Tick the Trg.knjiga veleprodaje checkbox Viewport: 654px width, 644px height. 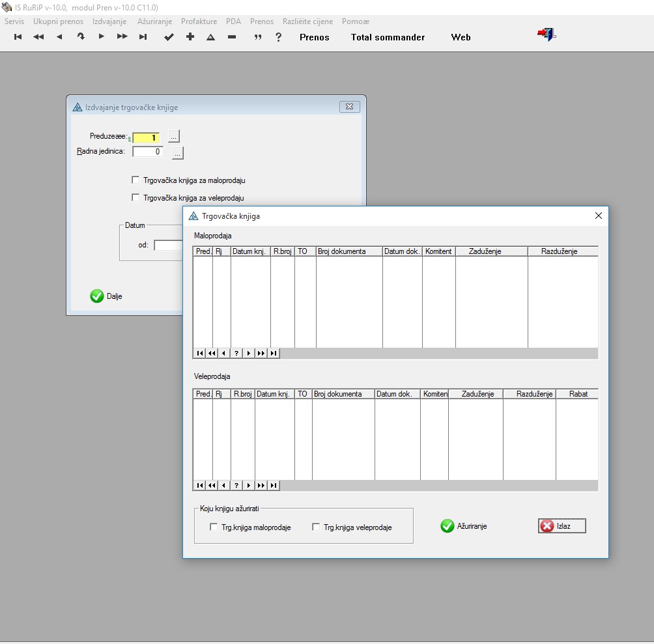pyautogui.click(x=316, y=527)
